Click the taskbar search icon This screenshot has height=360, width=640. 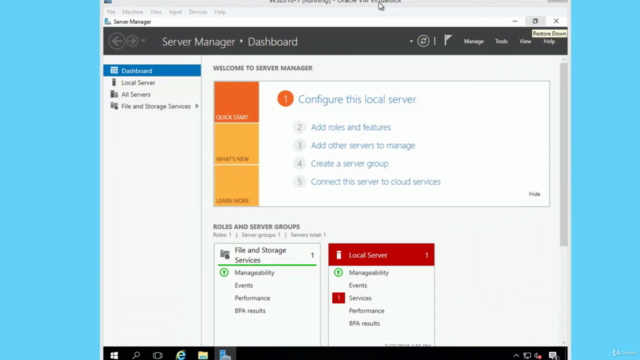click(x=136, y=355)
